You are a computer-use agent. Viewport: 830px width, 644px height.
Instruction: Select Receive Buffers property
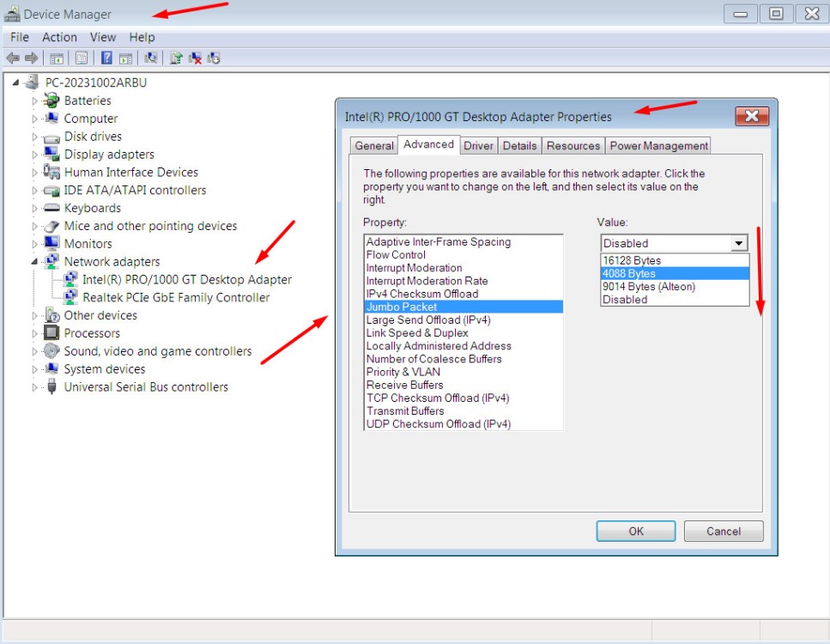coord(463,385)
